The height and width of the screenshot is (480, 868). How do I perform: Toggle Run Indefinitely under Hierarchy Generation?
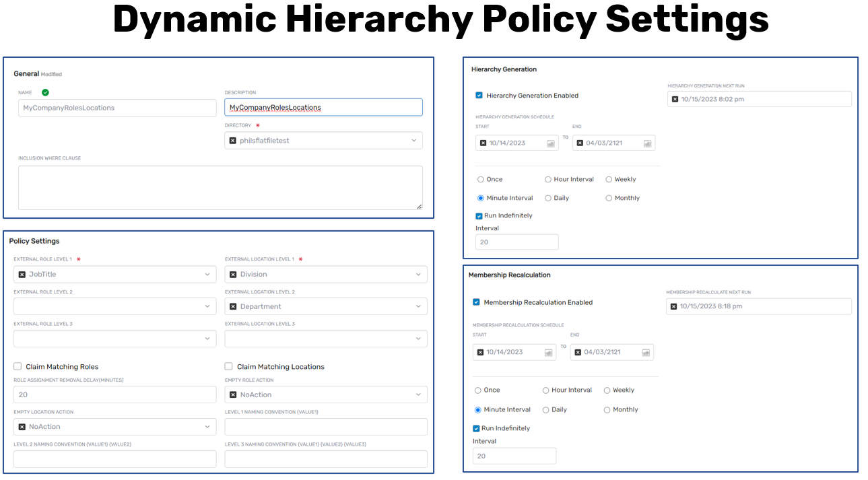479,216
